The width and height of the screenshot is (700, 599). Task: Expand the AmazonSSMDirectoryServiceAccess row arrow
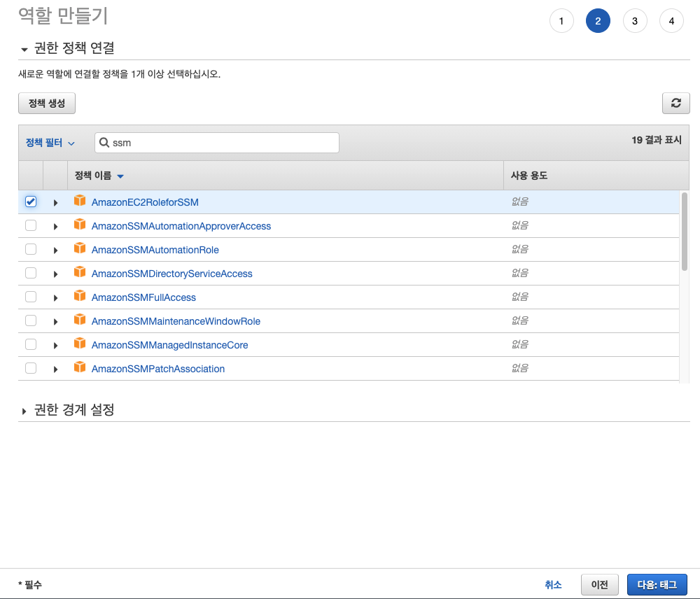coord(55,274)
